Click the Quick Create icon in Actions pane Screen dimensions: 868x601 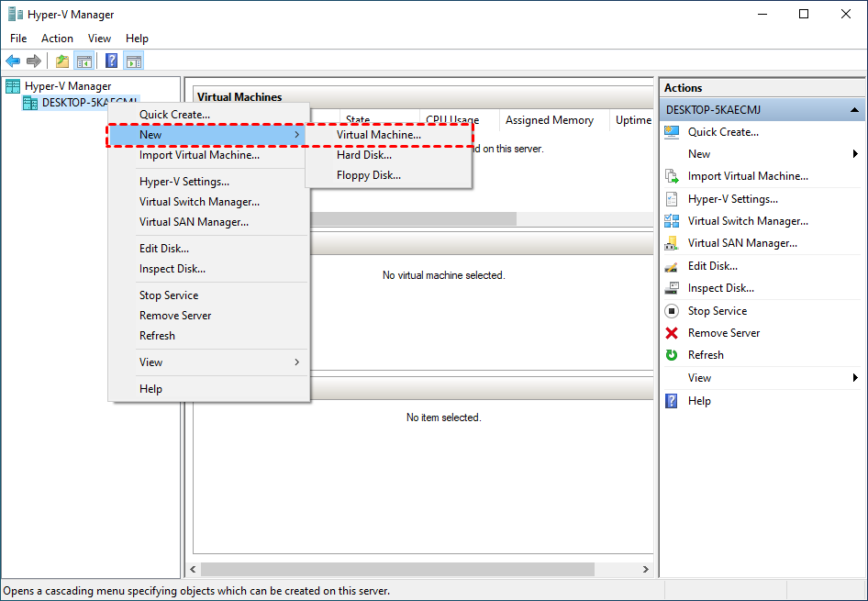pos(672,132)
